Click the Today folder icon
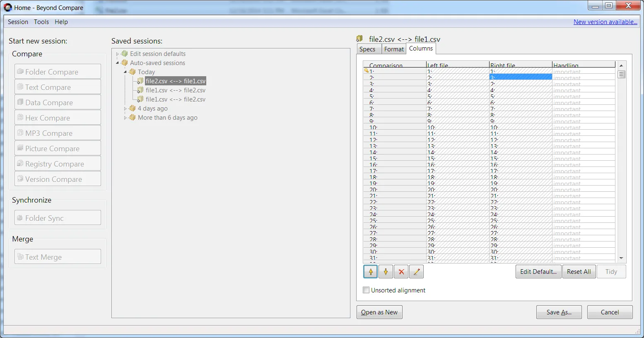644x338 pixels. [132, 72]
